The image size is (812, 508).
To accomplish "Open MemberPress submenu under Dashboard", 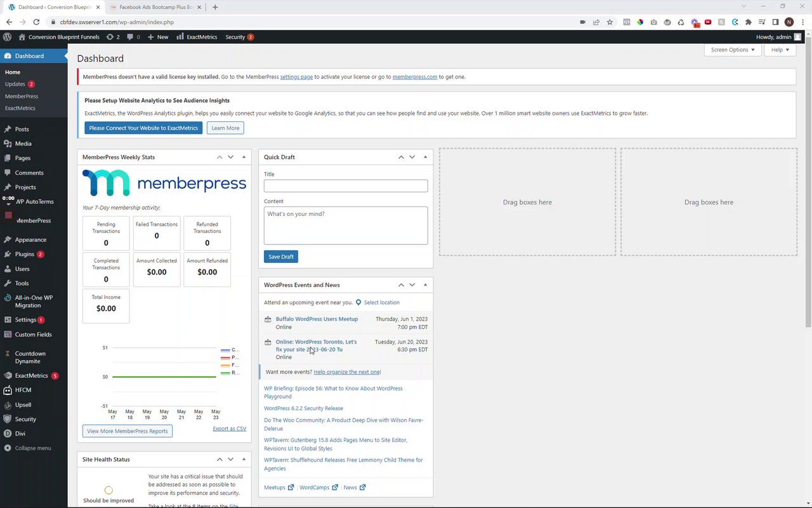I will 22,96.
